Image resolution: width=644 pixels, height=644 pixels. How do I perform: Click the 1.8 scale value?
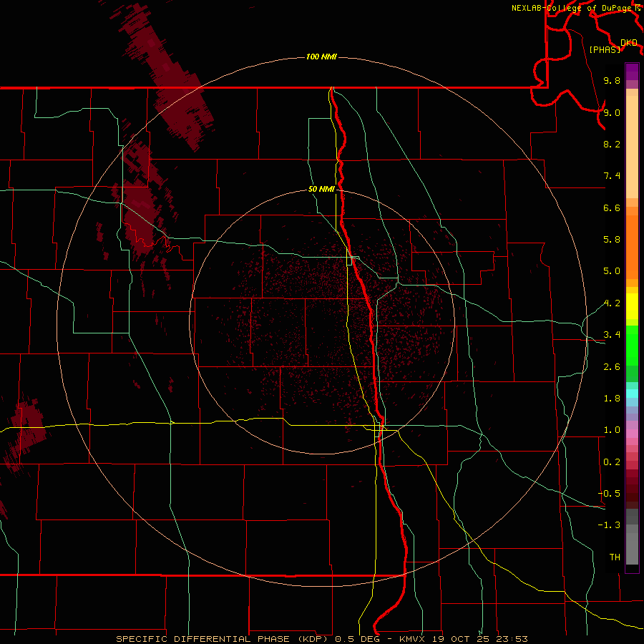click(612, 399)
